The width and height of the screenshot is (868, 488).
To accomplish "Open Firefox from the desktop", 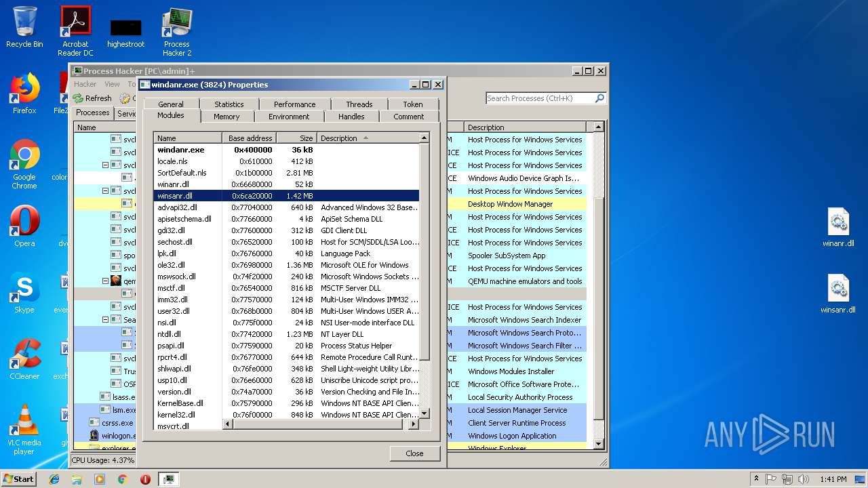I will coord(24,94).
